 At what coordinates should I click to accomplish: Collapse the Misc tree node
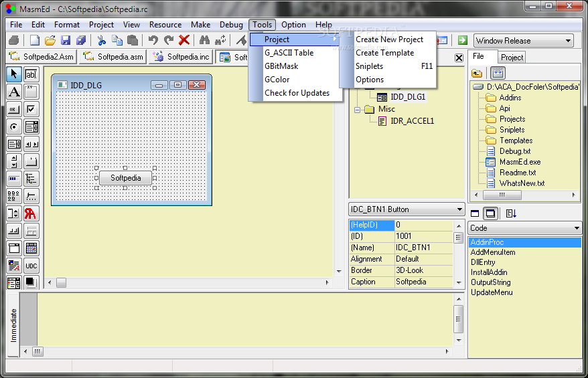pos(358,110)
